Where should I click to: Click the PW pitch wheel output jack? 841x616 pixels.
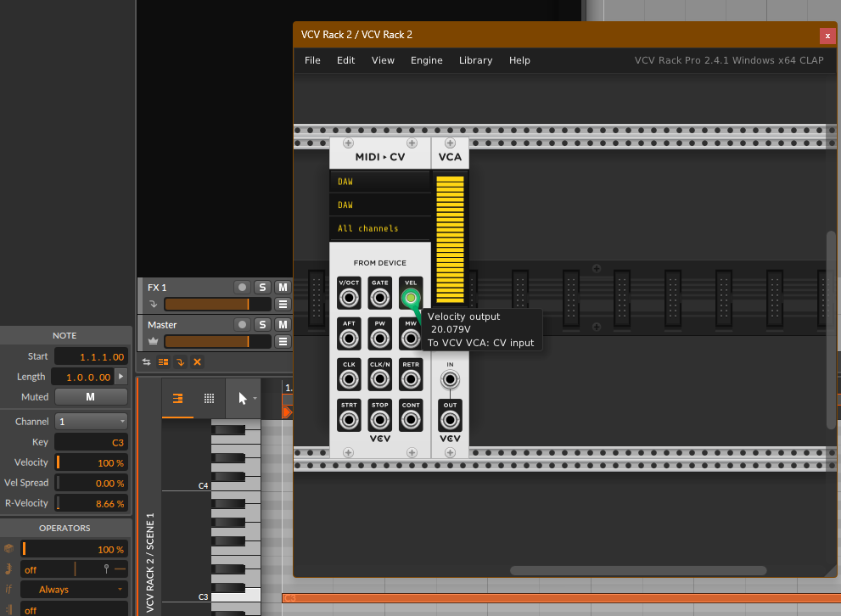click(379, 339)
